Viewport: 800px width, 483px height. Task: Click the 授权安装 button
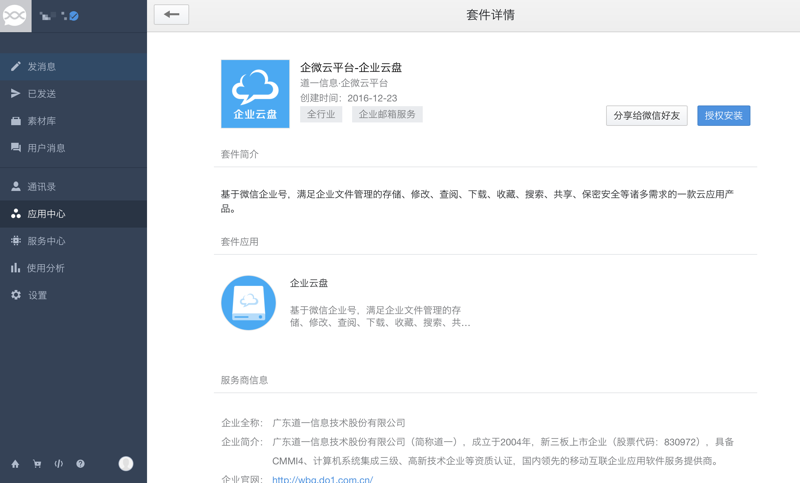tap(723, 116)
